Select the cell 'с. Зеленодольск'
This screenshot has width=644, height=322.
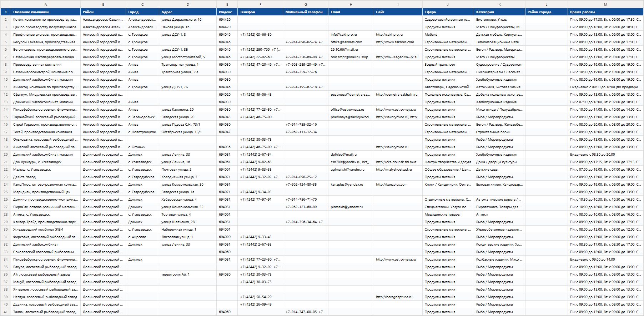click(x=142, y=117)
